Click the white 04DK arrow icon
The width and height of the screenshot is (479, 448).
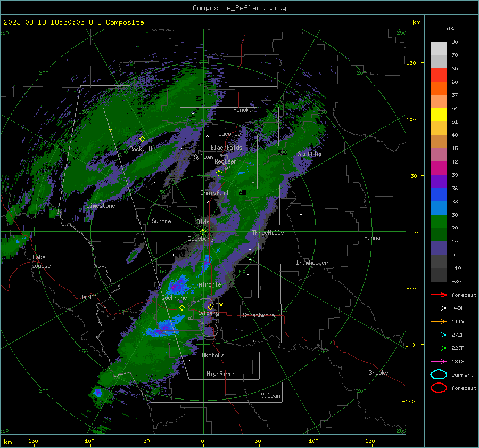click(x=439, y=308)
